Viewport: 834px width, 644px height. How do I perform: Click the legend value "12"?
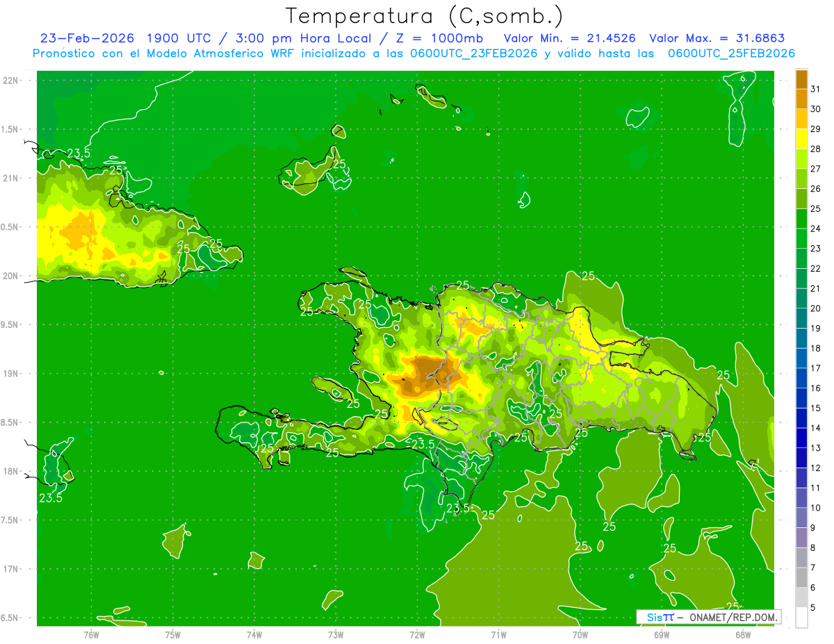point(815,468)
